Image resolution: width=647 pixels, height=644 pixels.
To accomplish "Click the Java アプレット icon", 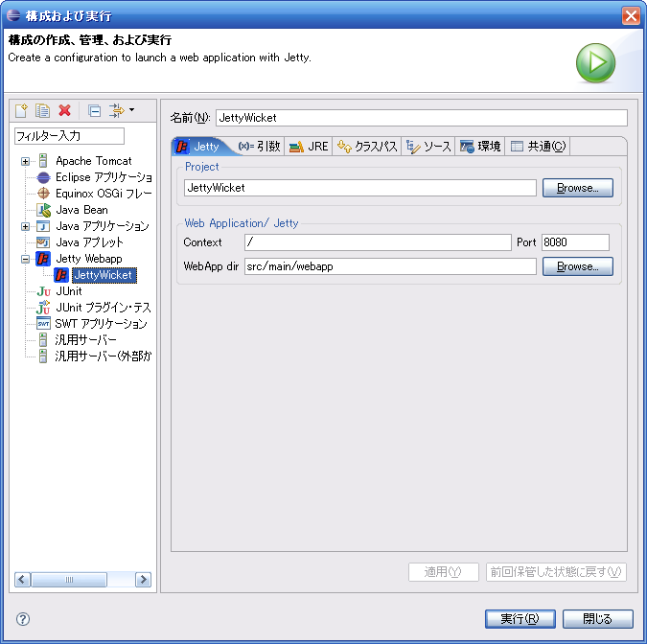I will (x=43, y=242).
